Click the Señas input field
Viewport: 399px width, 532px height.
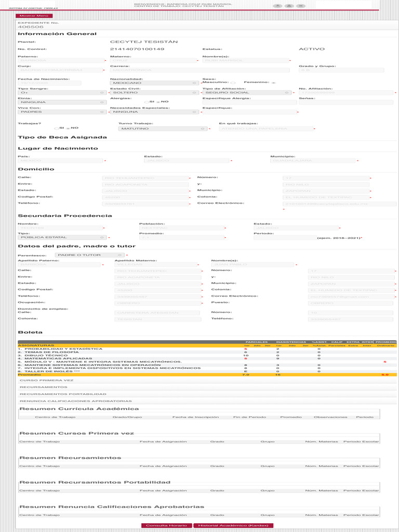click(346, 102)
